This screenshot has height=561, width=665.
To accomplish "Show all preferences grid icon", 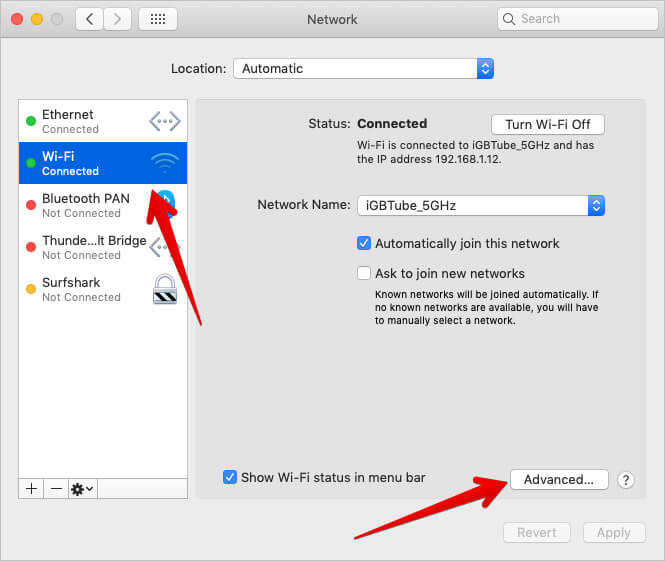I will (x=158, y=19).
